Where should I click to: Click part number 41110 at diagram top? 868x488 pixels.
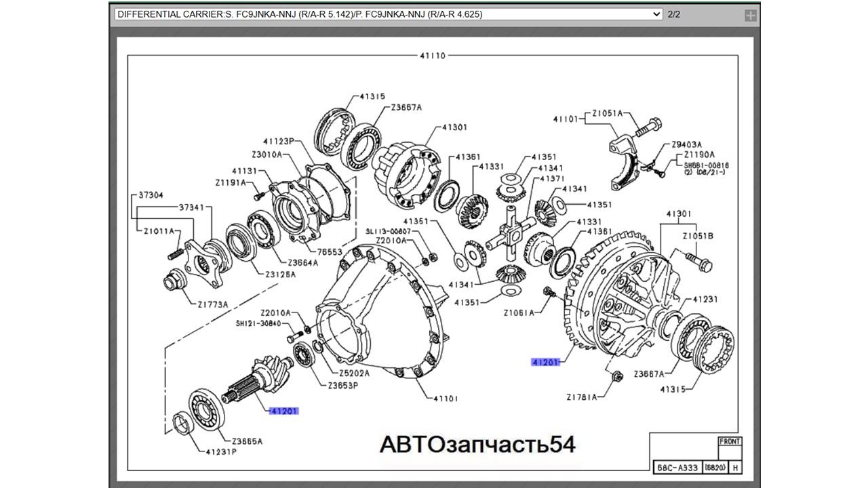point(433,56)
